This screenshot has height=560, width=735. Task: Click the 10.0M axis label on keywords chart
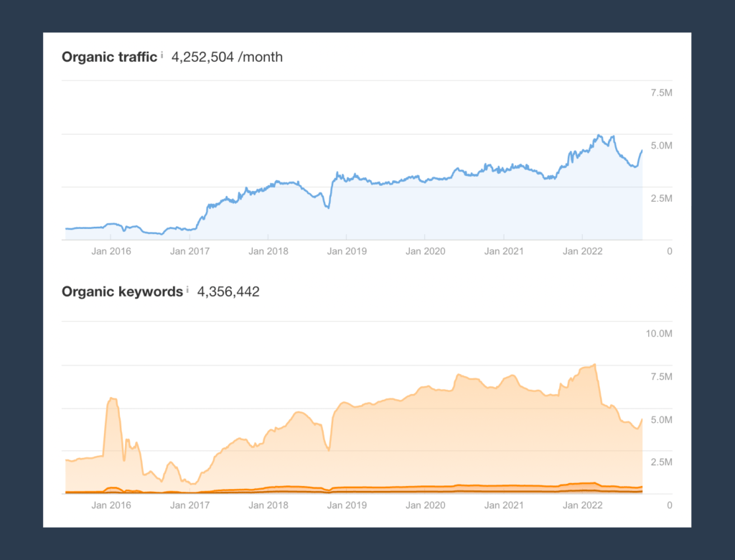[659, 333]
